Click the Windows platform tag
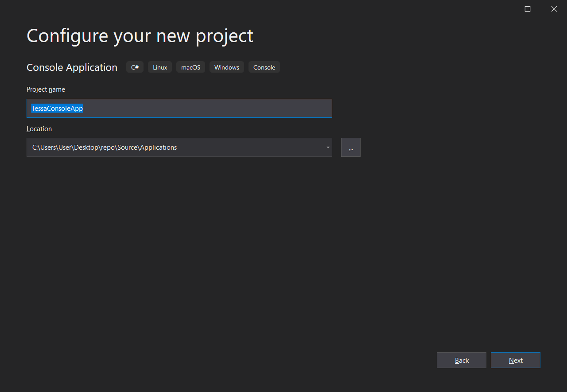Viewport: 567px width, 392px height. (226, 67)
